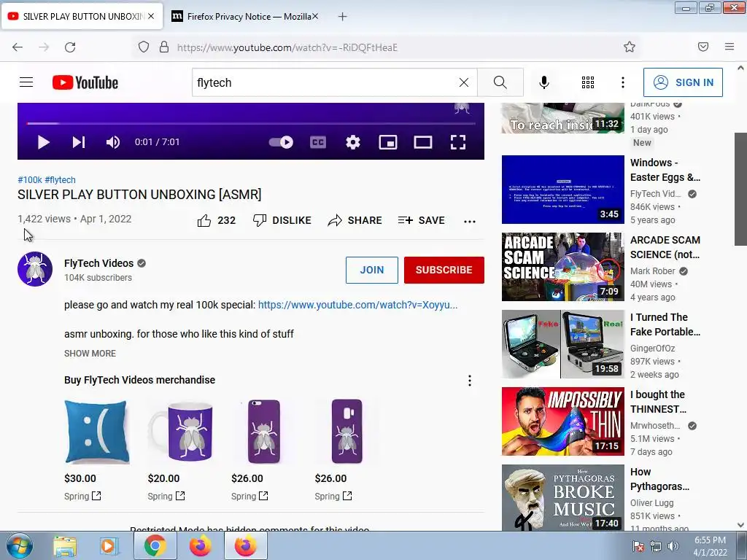Open more actions menu beside SAVE

[470, 222]
